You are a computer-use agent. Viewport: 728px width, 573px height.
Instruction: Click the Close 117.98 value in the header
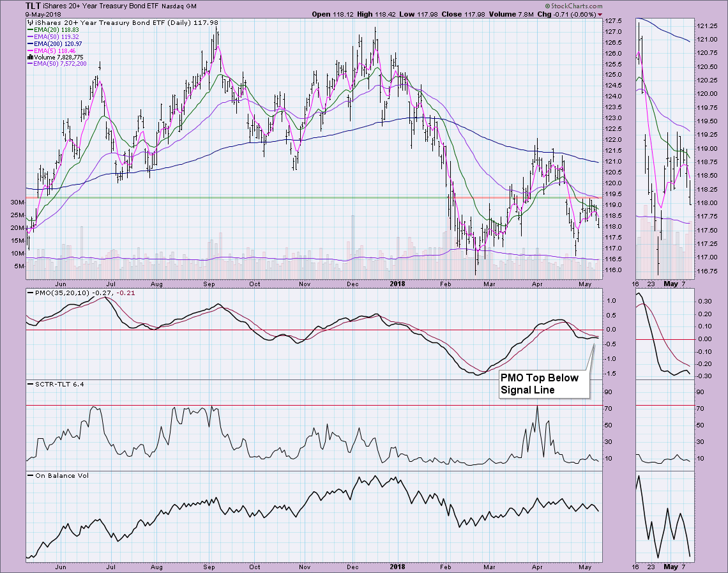click(x=463, y=15)
